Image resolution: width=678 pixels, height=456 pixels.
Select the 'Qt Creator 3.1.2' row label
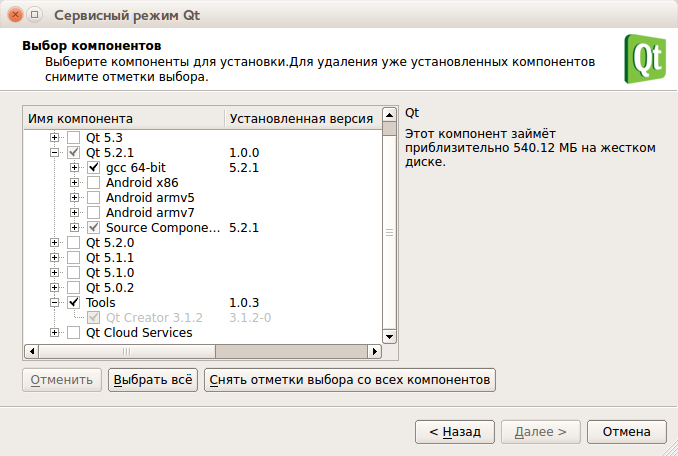click(154, 318)
